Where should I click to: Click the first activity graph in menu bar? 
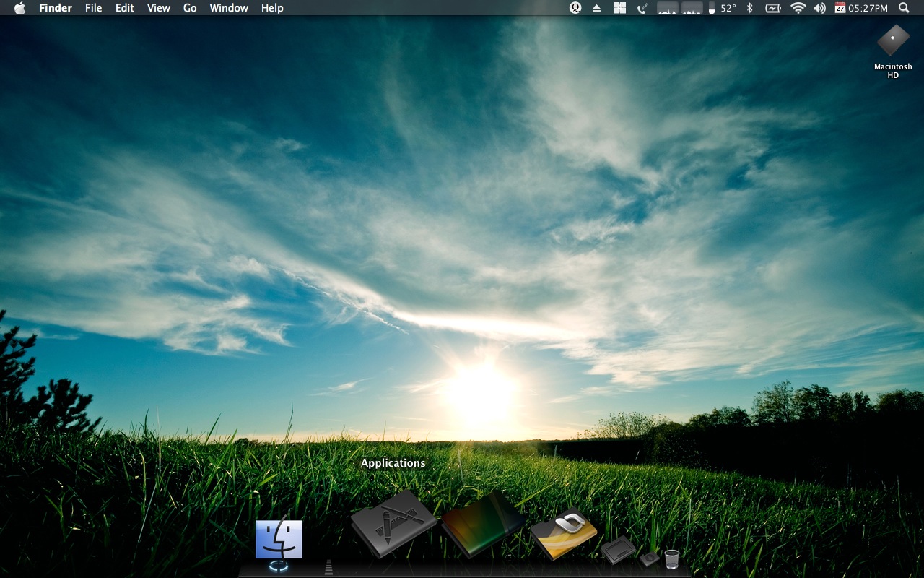click(x=668, y=8)
